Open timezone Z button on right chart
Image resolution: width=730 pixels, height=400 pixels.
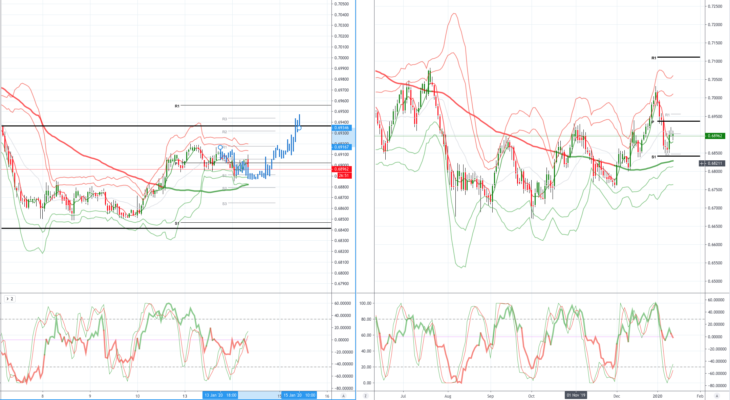pyautogui.click(x=365, y=396)
